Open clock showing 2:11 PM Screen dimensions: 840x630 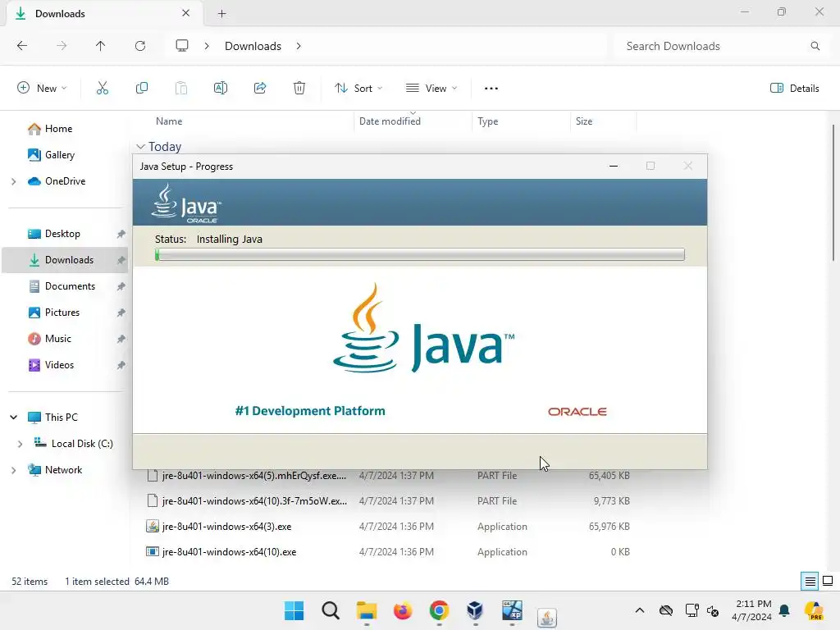(753, 610)
